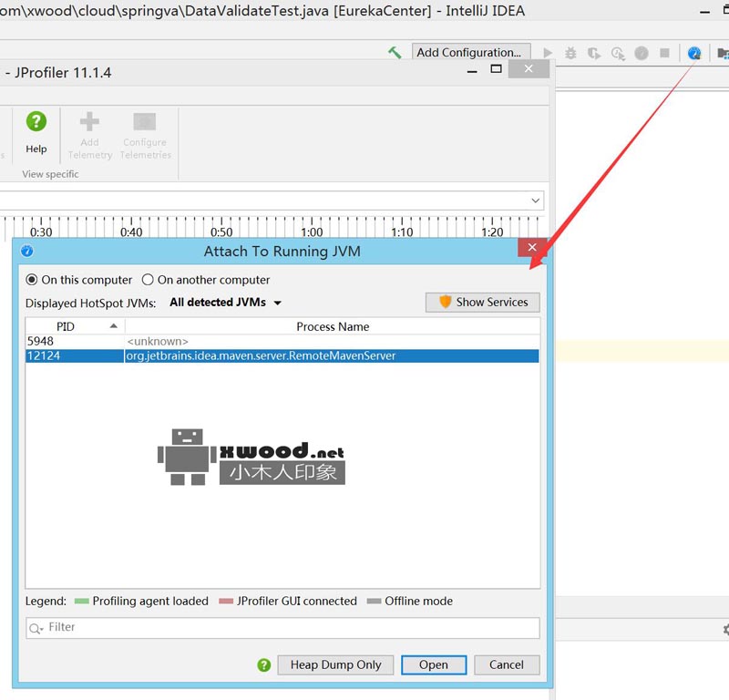The image size is (729, 700).
Task: Click the Stop square icon in IntelliJ toolbar
Action: (665, 53)
